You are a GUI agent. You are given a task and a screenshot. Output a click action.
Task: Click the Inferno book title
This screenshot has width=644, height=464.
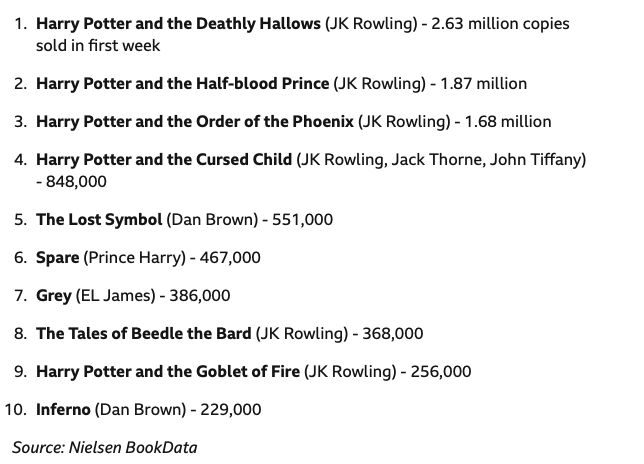click(x=63, y=410)
